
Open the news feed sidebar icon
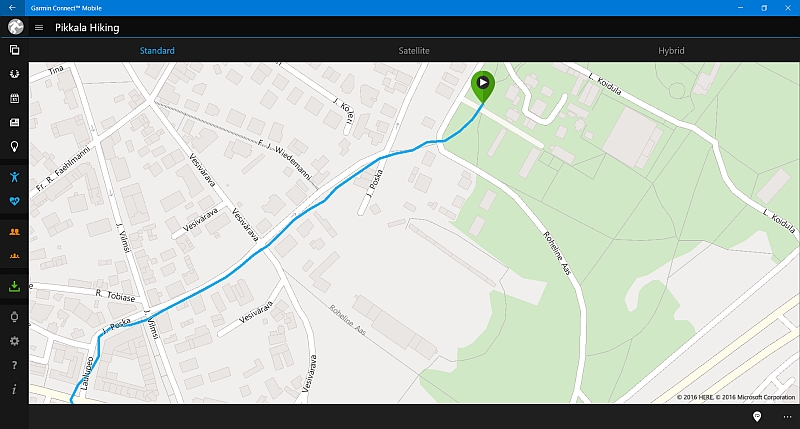(14, 122)
